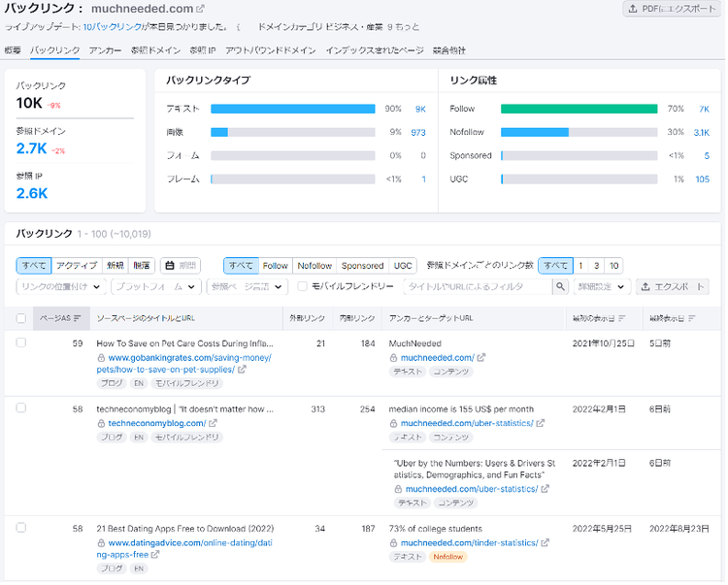Click the search magnifier icon
The height and width of the screenshot is (585, 728).
(560, 287)
